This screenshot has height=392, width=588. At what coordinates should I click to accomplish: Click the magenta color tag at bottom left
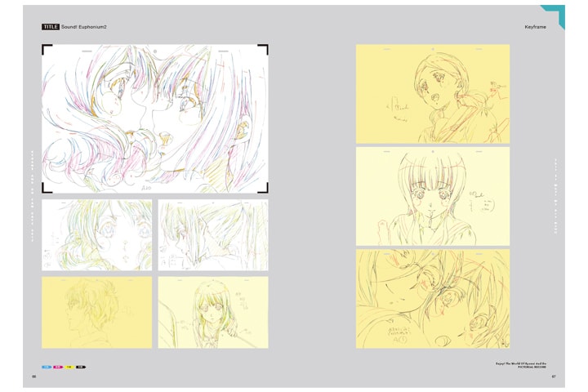tap(58, 367)
